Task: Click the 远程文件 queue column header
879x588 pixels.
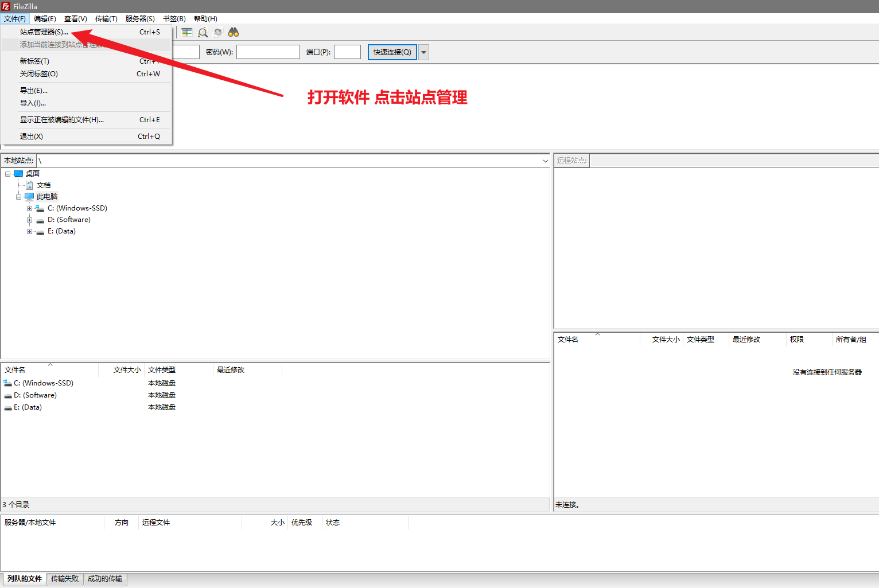Action: 190,523
